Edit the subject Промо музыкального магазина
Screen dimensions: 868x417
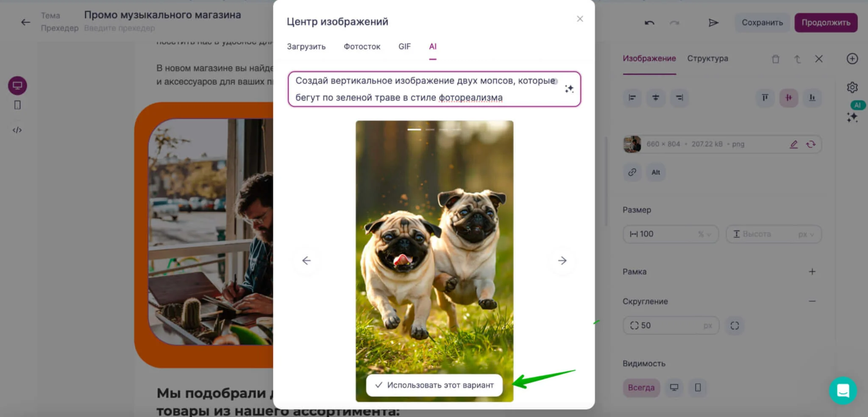[x=162, y=15]
